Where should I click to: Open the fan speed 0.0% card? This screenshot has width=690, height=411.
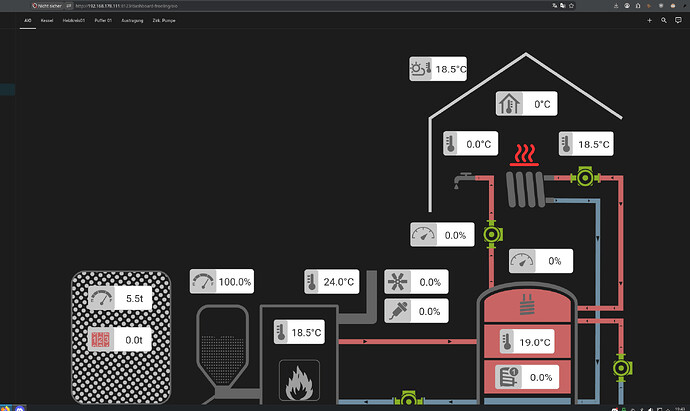tap(416, 282)
